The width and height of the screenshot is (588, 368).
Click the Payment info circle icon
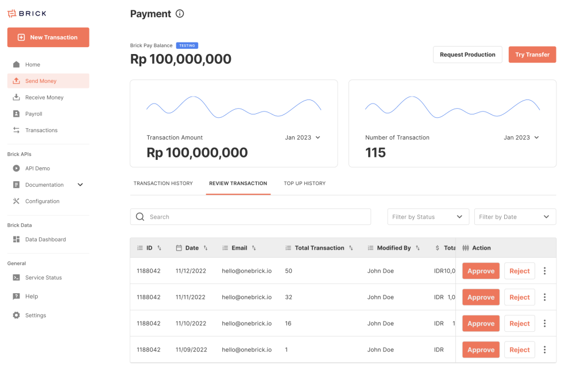[180, 14]
